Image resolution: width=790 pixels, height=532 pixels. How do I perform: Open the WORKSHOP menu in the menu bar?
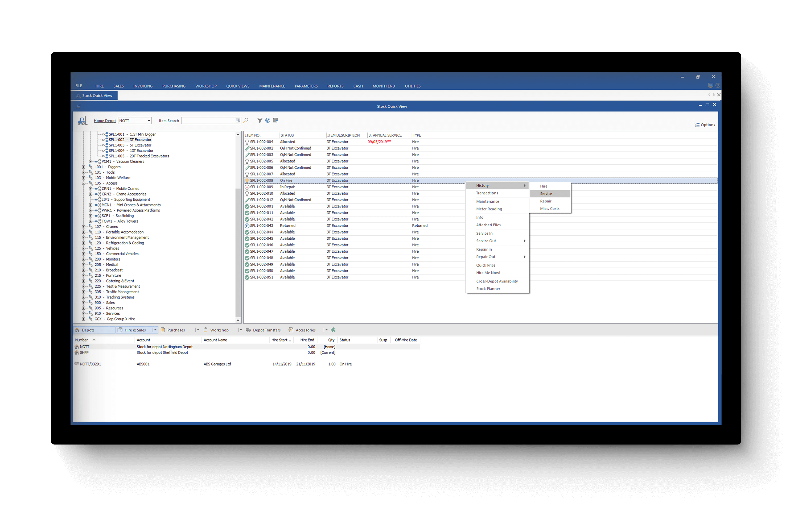[206, 86]
